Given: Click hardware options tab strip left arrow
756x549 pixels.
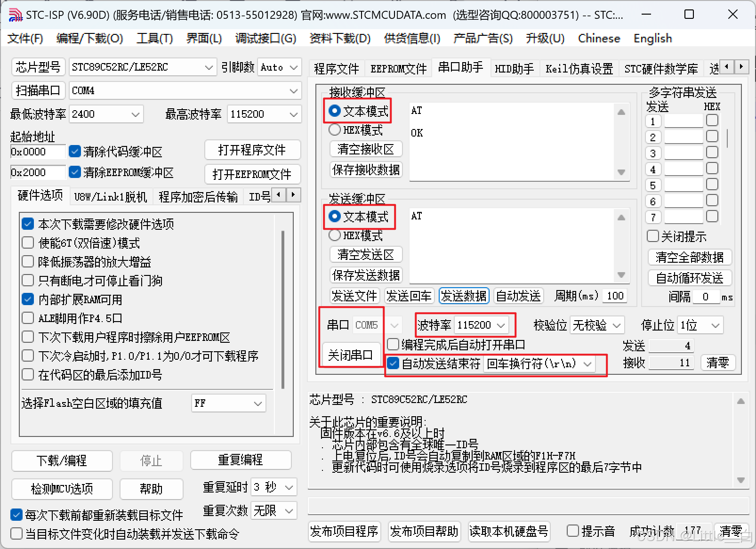Looking at the screenshot, I should pyautogui.click(x=279, y=194).
